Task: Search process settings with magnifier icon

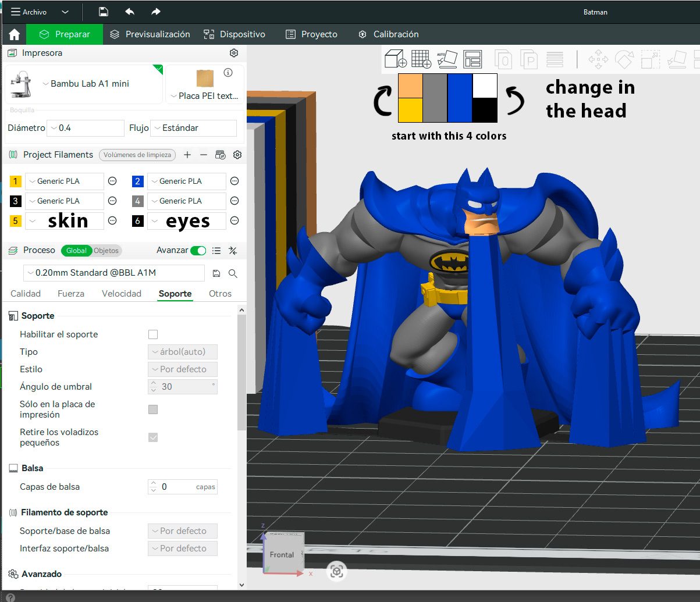Action: point(233,273)
